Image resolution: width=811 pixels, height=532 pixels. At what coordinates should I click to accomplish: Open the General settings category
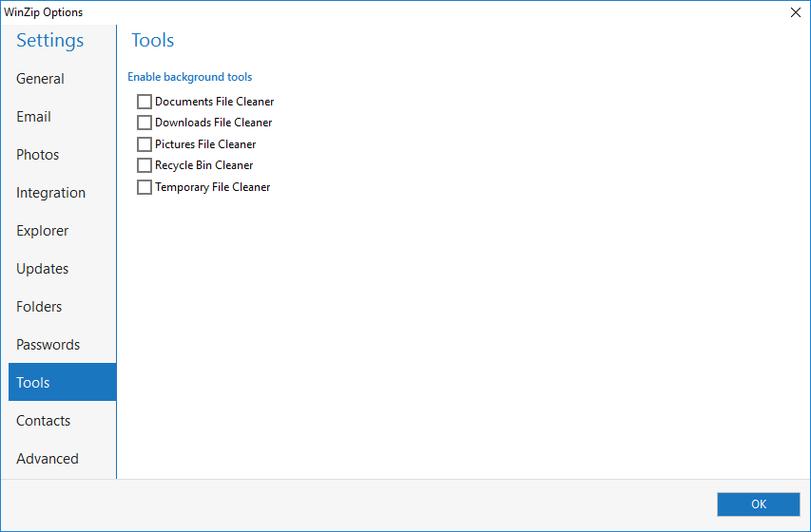pos(62,79)
